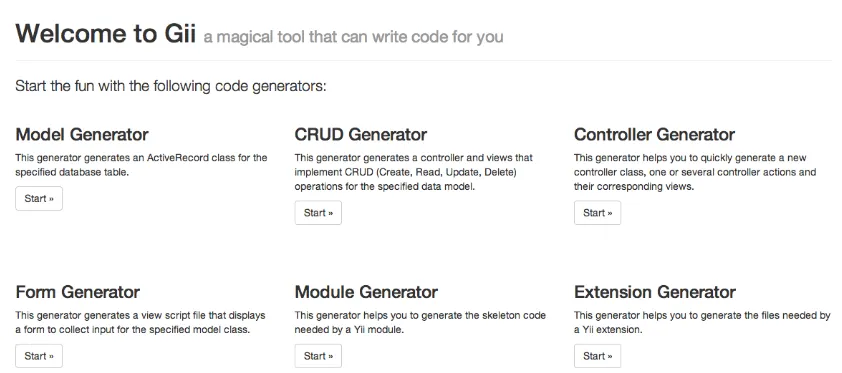Select the ActiveRecord class description text
The height and width of the screenshot is (373, 842).
[141, 165]
